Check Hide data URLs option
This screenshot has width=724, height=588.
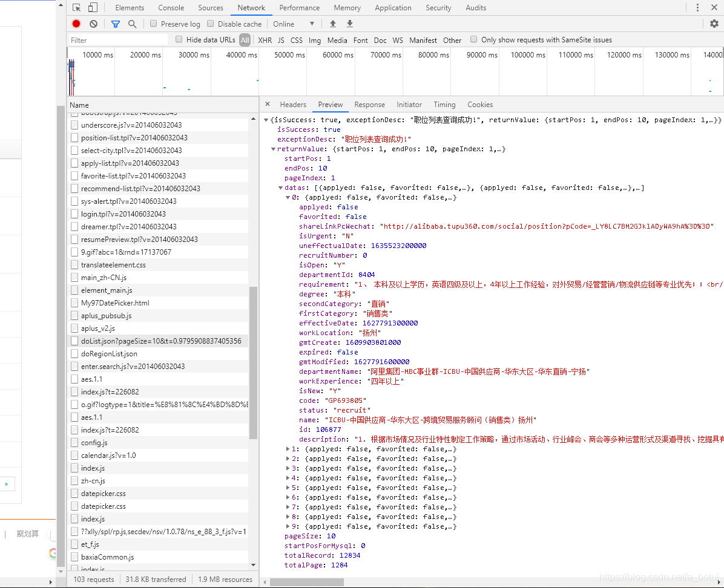pos(179,40)
